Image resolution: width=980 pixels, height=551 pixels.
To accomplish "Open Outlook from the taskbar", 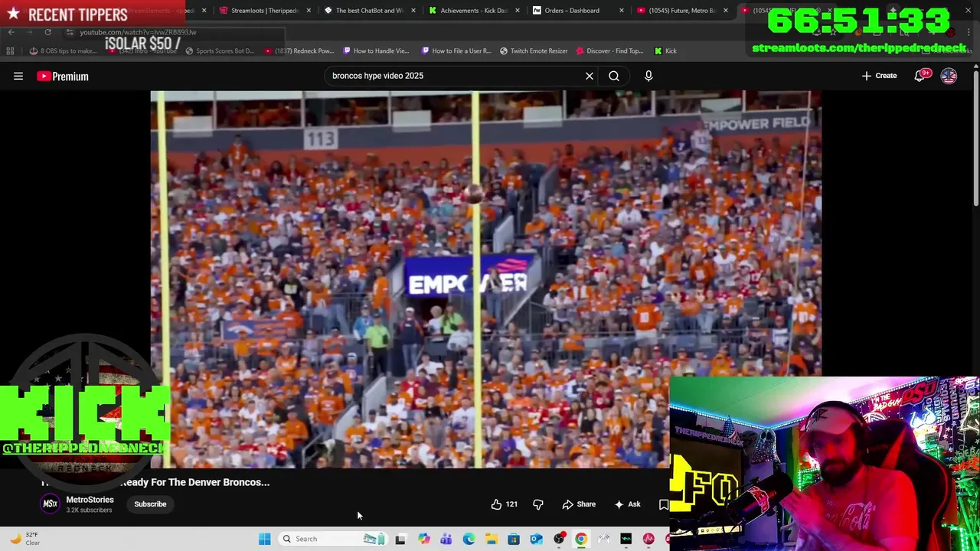I will (536, 539).
